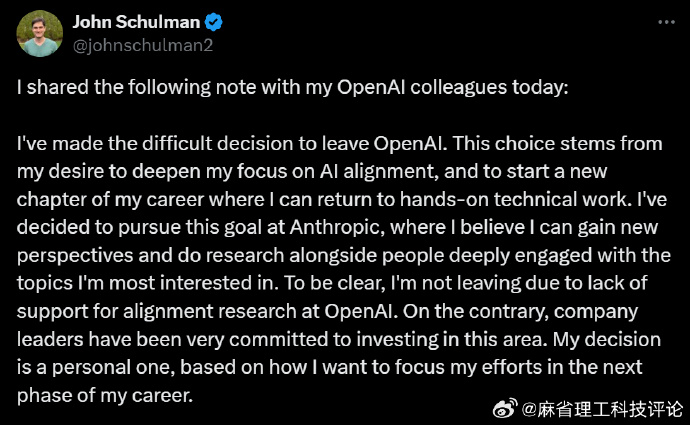690x425 pixels.
Task: Open the John Schulman display name link
Action: [136, 22]
